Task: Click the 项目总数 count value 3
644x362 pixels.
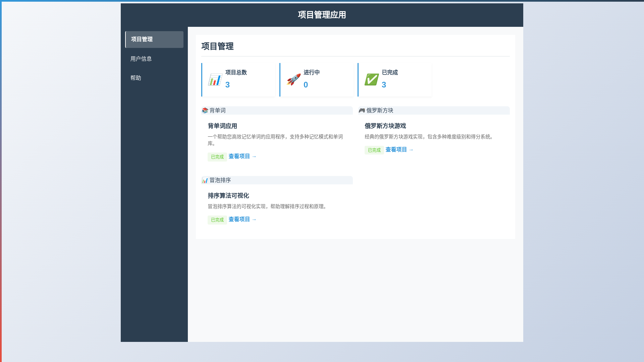Action: pyautogui.click(x=227, y=85)
